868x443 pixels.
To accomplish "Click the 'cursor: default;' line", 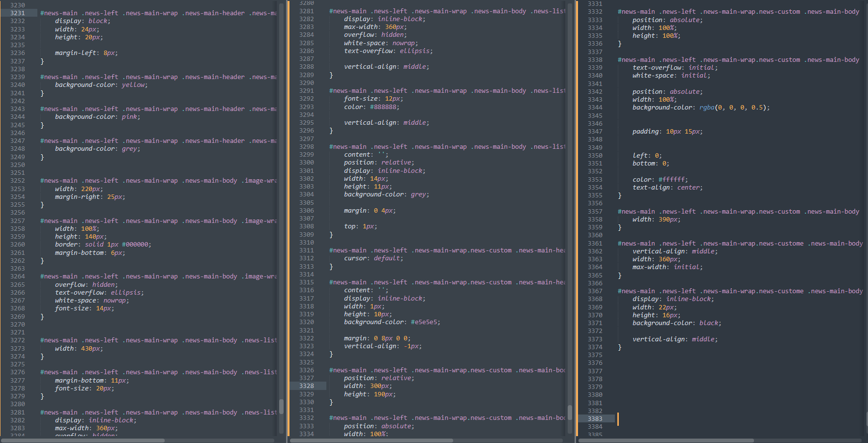I will (x=374, y=258).
